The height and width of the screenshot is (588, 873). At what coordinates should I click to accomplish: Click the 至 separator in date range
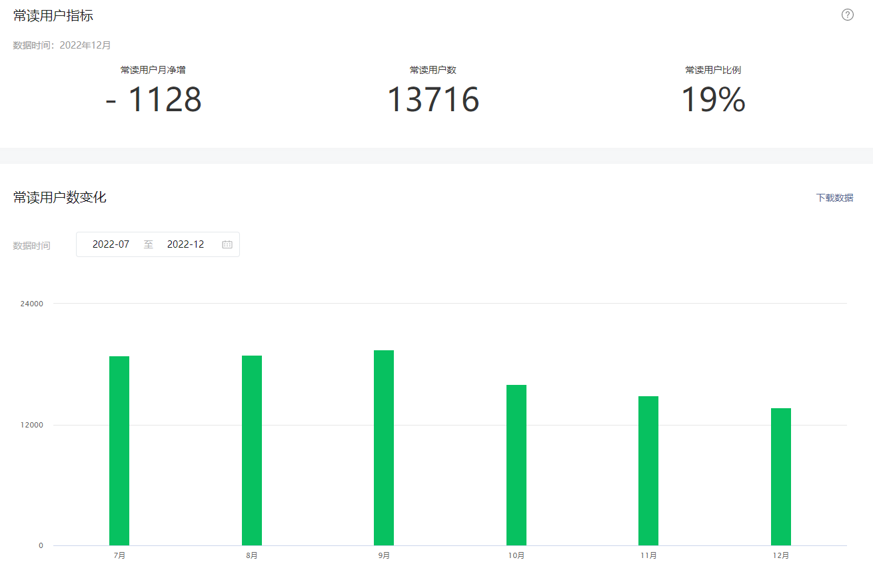pos(149,244)
